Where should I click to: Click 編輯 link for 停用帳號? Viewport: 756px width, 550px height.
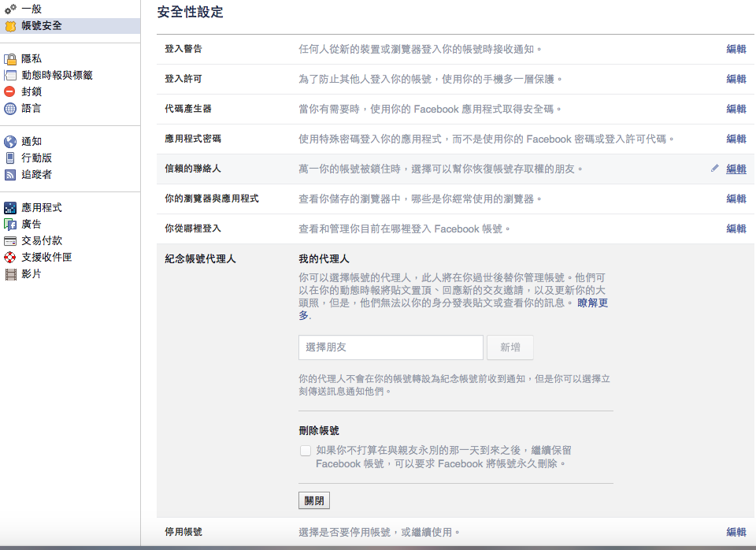click(x=736, y=533)
